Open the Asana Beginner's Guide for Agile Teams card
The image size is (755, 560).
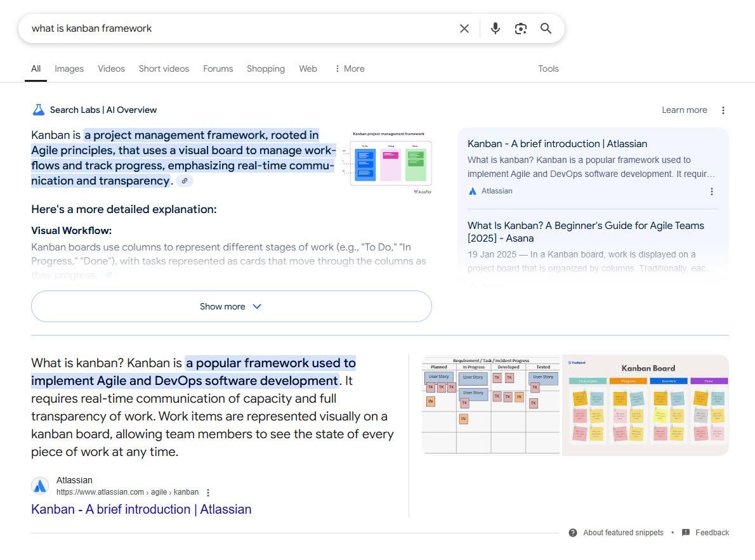coord(586,231)
